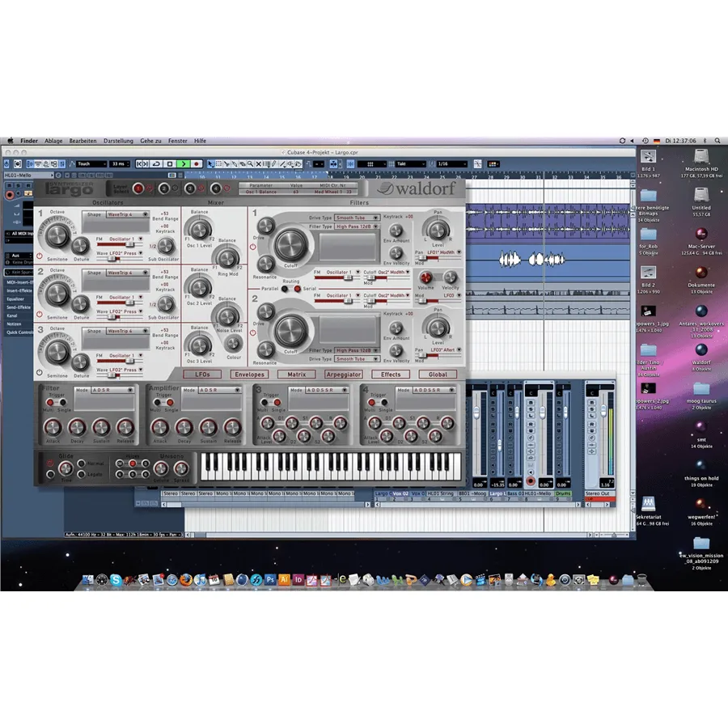728x728 pixels.
Task: Open the Fenster menu
Action: point(178,141)
